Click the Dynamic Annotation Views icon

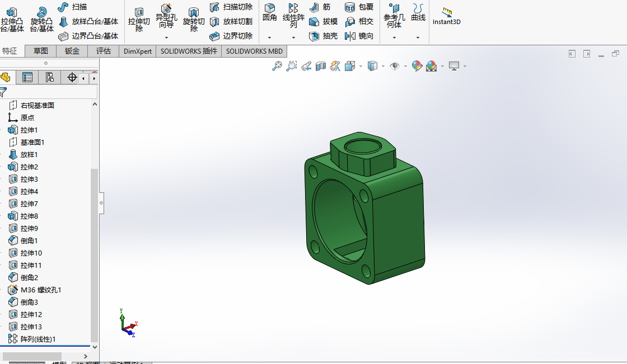coord(335,66)
